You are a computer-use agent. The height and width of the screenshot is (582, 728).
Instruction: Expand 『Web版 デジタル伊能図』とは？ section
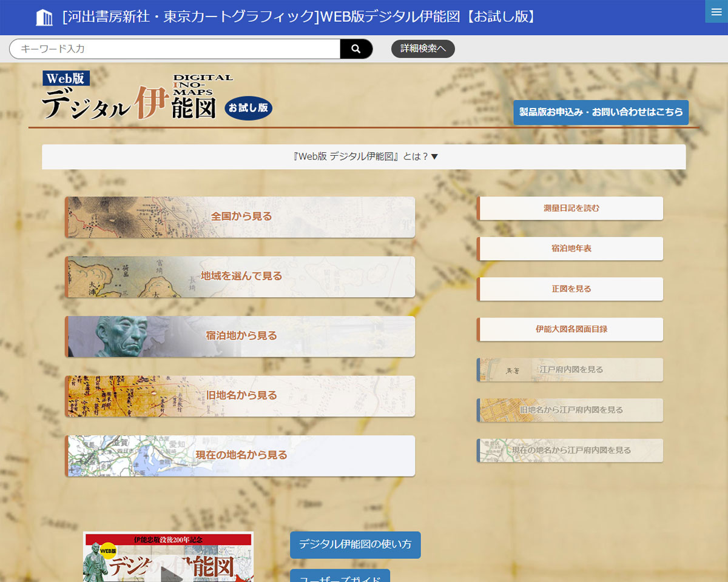364,156
